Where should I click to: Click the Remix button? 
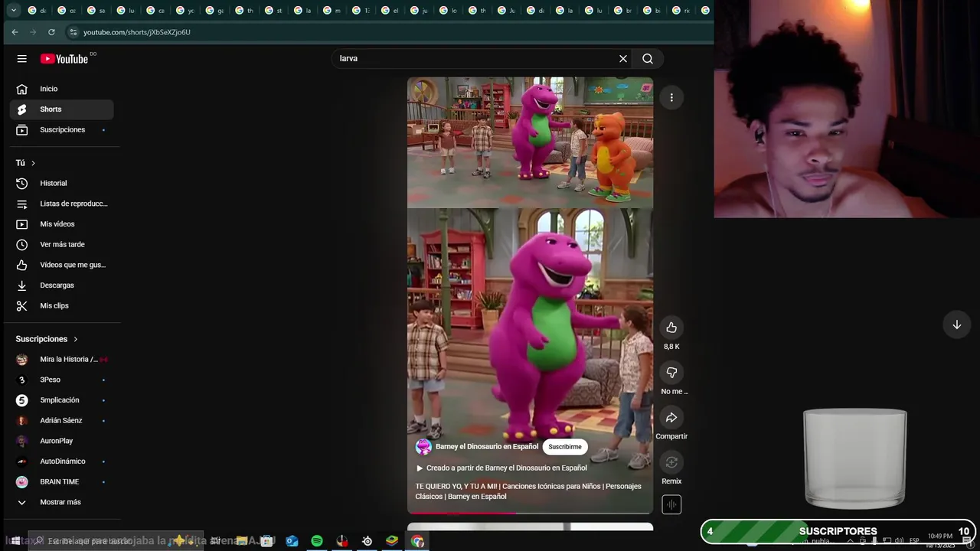[x=671, y=462]
